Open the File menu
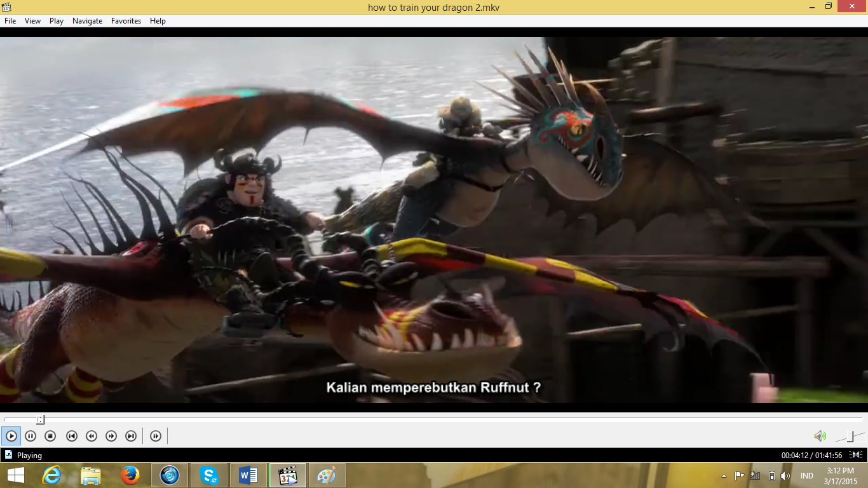Screen dimensions: 868x488 [x=10, y=21]
